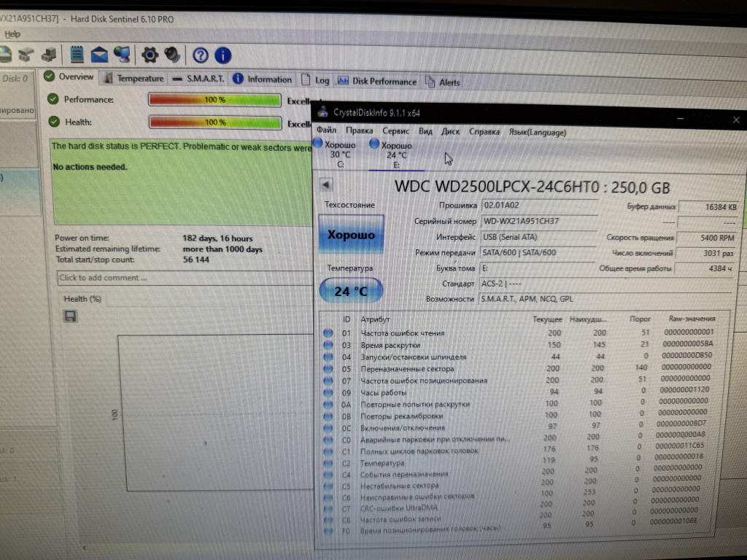This screenshot has height=560, width=747.
Task: Click raw value 00000000DB50 in spindle start/stop row
Action: (x=687, y=355)
